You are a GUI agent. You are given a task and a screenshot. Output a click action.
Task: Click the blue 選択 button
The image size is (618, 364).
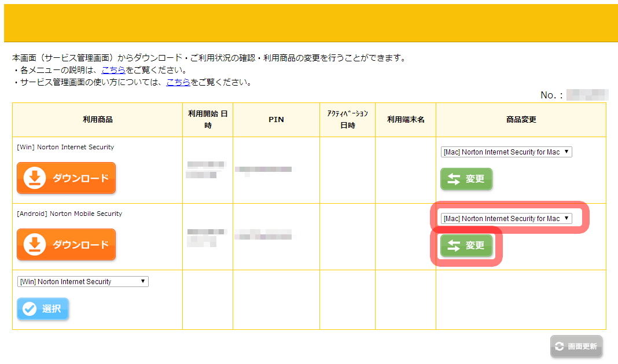pyautogui.click(x=43, y=309)
